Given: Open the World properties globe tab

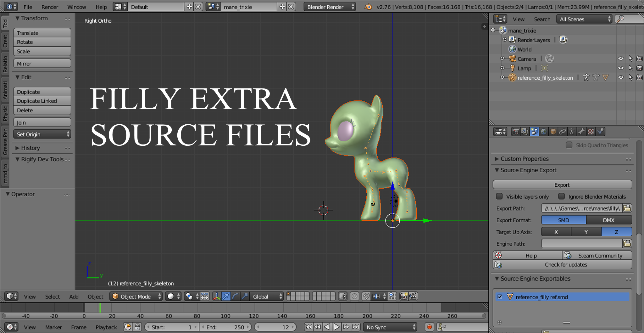Looking at the screenshot, I should coord(544,132).
